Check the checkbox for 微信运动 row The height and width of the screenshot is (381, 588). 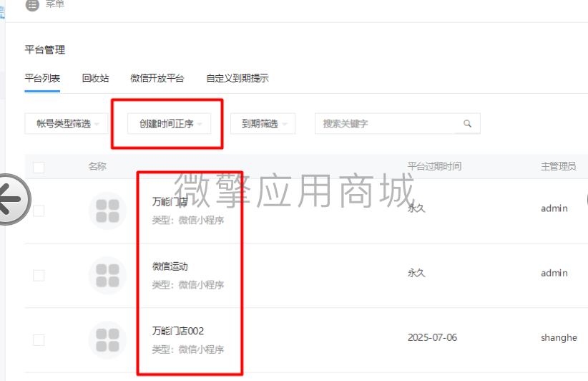[x=39, y=275]
